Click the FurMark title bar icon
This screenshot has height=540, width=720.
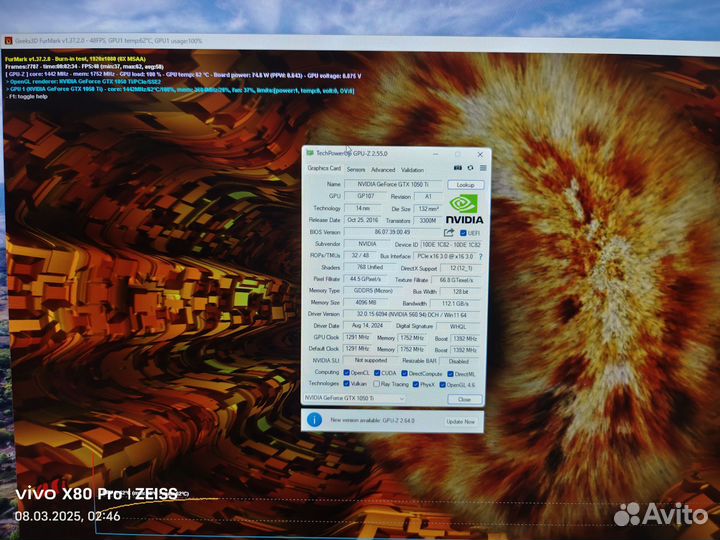8,40
